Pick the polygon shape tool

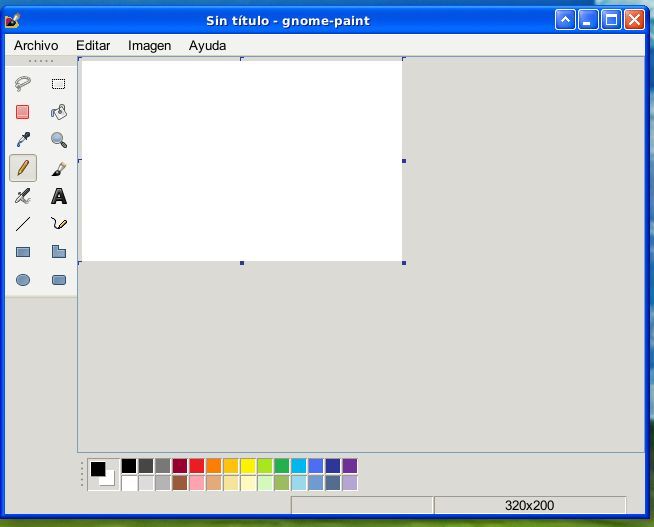(58, 252)
